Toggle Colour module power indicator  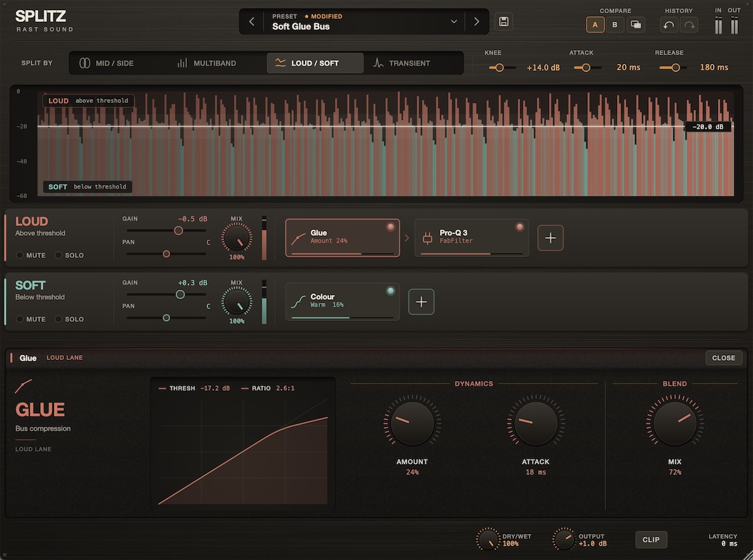click(390, 291)
